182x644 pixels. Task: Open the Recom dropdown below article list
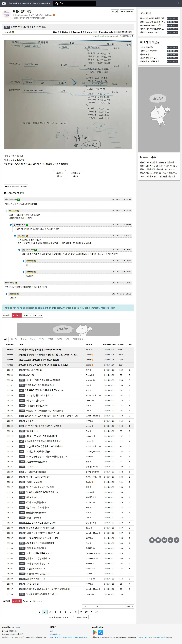point(38,601)
